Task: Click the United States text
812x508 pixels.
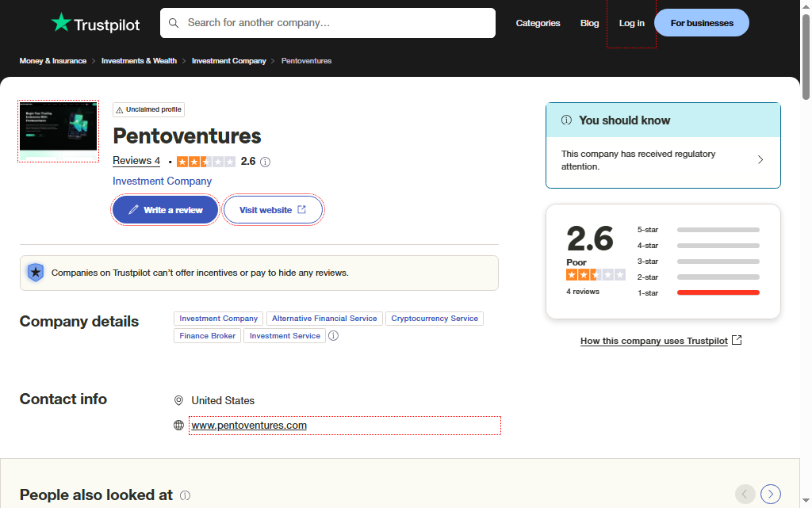Action: (223, 401)
